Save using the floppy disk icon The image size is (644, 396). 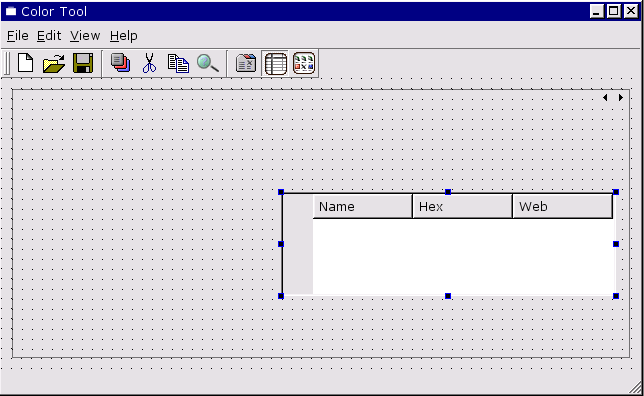coord(83,63)
